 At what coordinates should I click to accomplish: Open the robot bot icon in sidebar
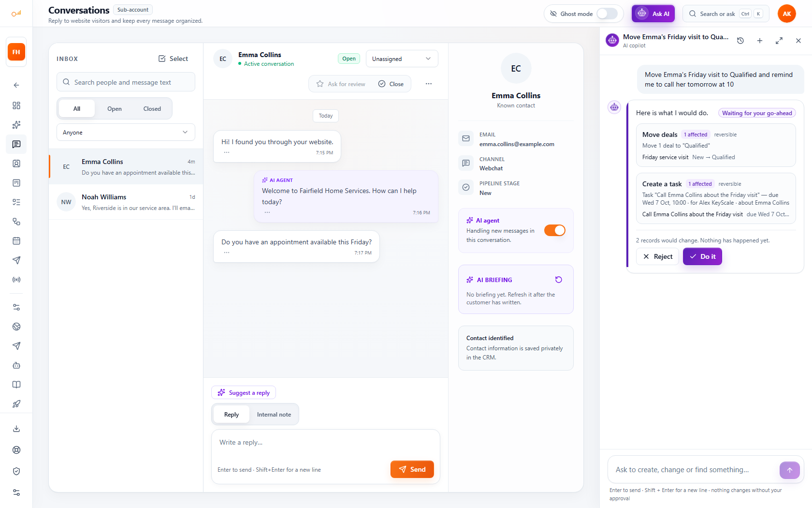click(16, 365)
